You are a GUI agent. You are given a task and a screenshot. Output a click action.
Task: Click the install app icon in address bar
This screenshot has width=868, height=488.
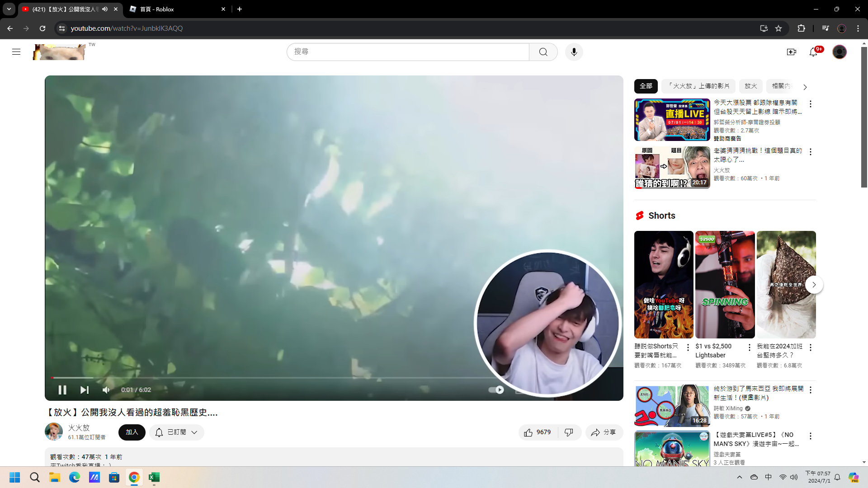click(x=764, y=28)
